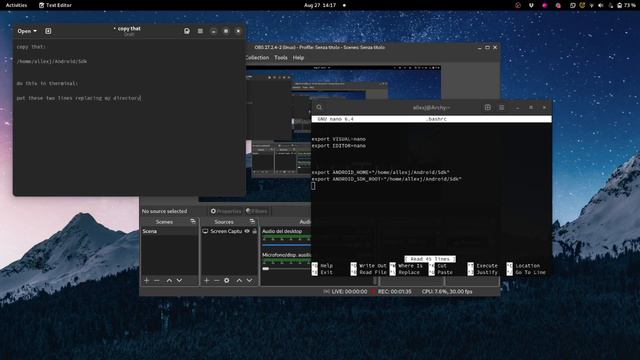Adjust the Audio del desktop volume slider
The height and width of the screenshot is (360, 640).
287,245
